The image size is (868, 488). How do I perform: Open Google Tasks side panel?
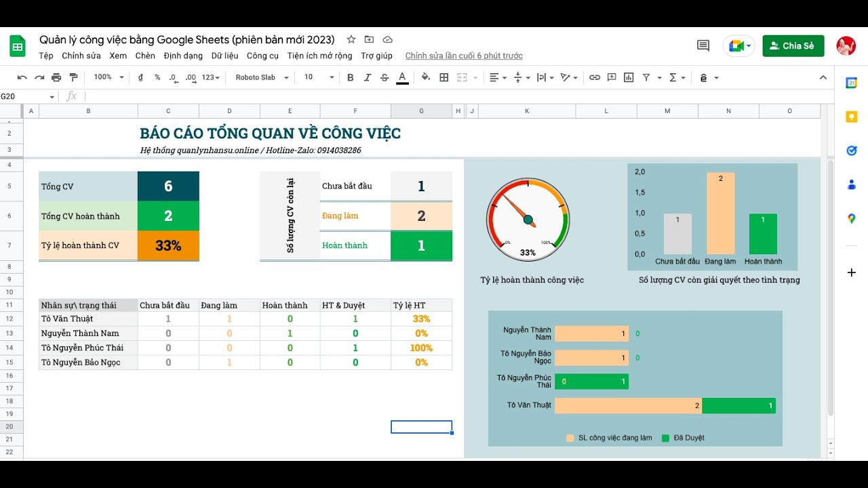coord(852,150)
